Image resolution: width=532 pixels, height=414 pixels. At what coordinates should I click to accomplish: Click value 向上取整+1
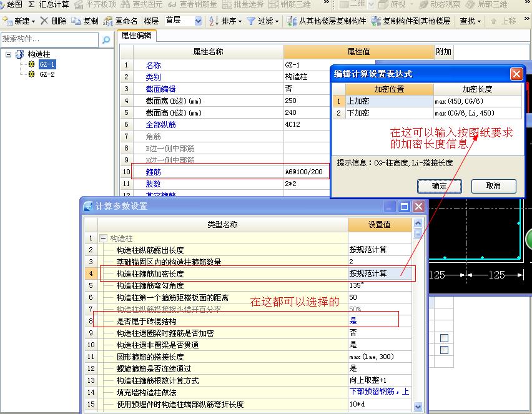click(380, 380)
